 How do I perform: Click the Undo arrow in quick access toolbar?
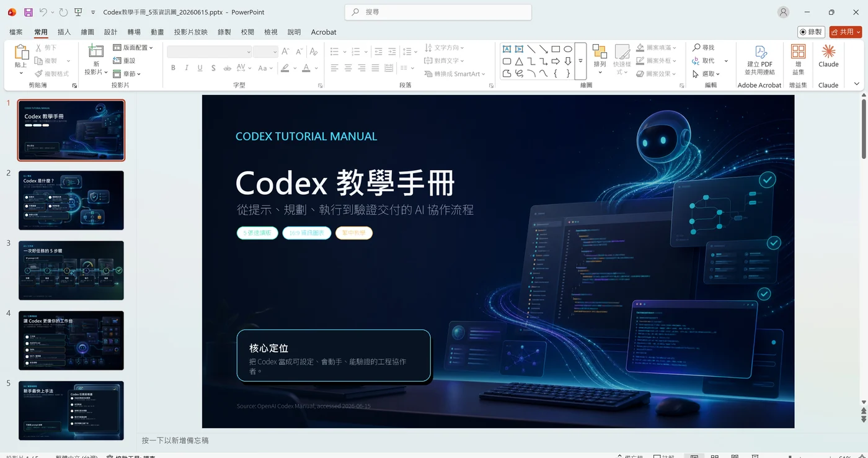(43, 12)
